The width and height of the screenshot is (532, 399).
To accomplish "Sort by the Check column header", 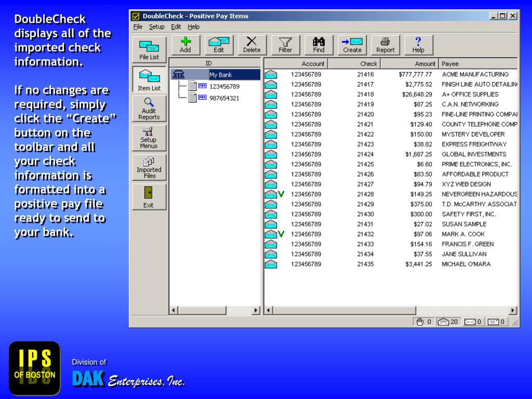I will click(354, 63).
